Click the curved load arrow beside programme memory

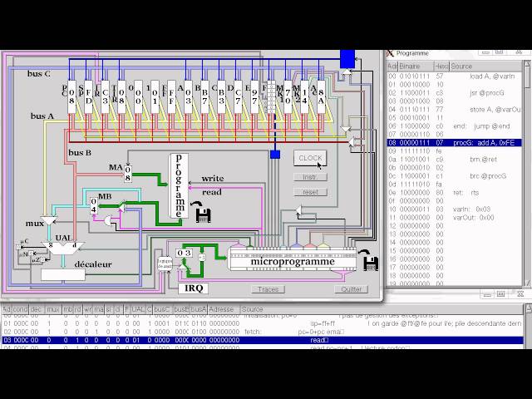pyautogui.click(x=197, y=204)
